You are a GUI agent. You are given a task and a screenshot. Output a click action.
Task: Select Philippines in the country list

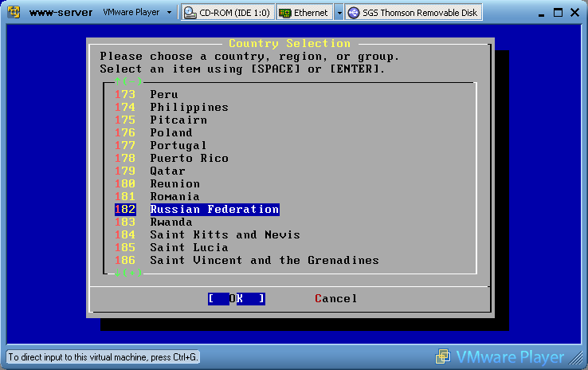(x=189, y=107)
